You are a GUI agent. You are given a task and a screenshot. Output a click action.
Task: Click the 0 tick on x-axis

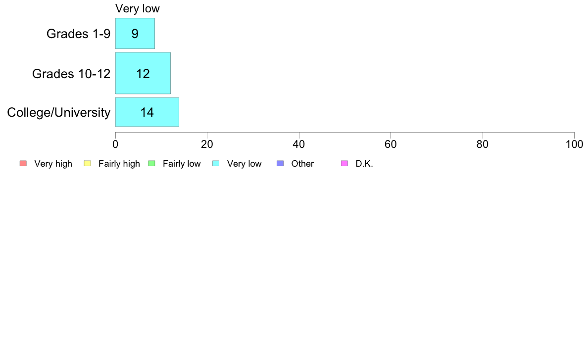(x=115, y=144)
